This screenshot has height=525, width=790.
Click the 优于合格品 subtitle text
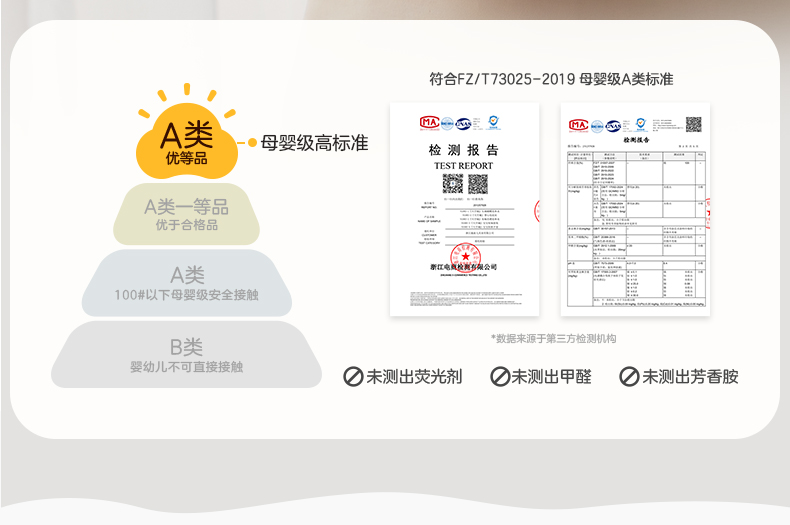(186, 225)
